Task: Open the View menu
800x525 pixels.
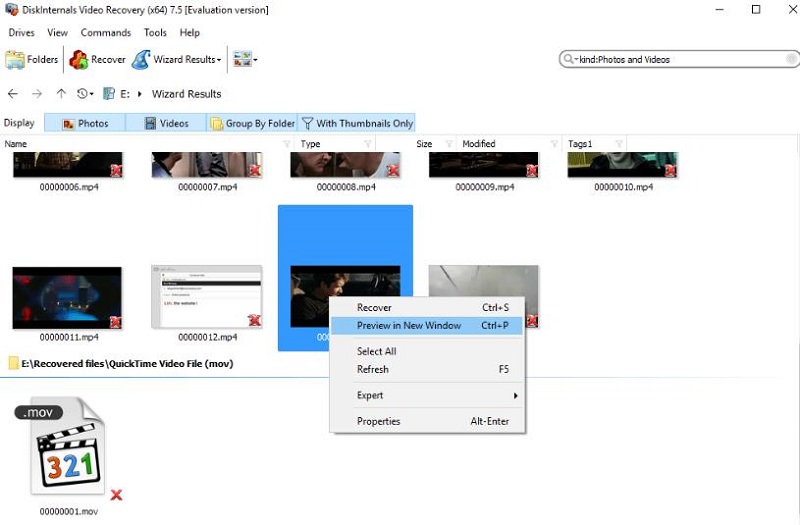Action: [x=57, y=33]
